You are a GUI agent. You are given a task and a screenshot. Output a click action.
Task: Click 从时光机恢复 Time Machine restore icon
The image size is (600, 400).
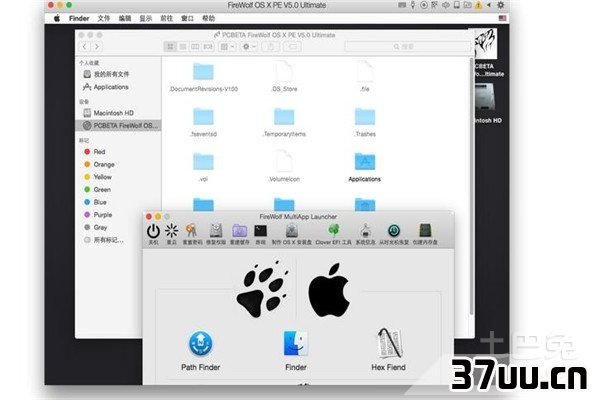click(394, 231)
